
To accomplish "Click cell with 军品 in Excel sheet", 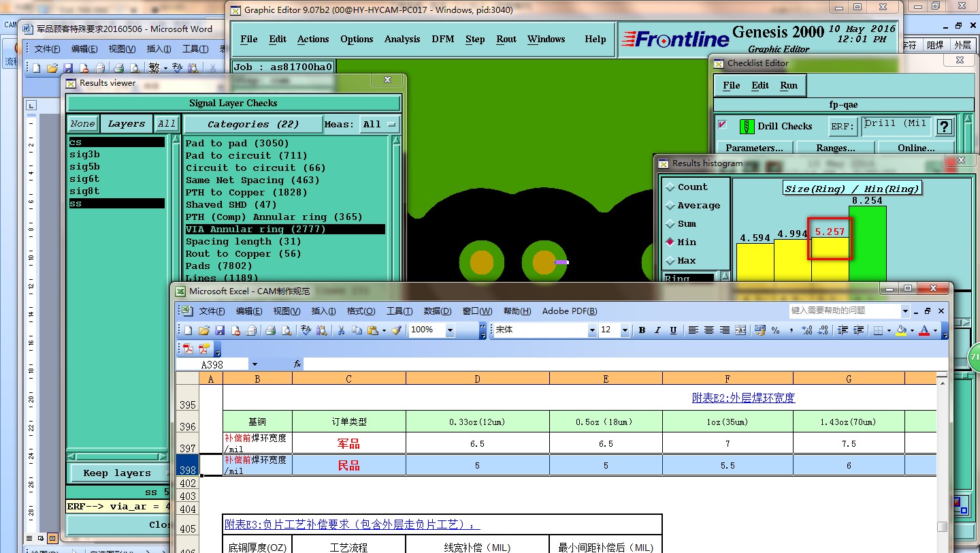I will [x=348, y=444].
